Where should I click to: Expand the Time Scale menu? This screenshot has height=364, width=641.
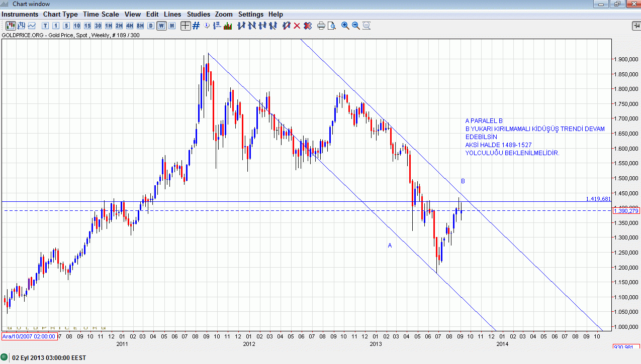coord(101,14)
